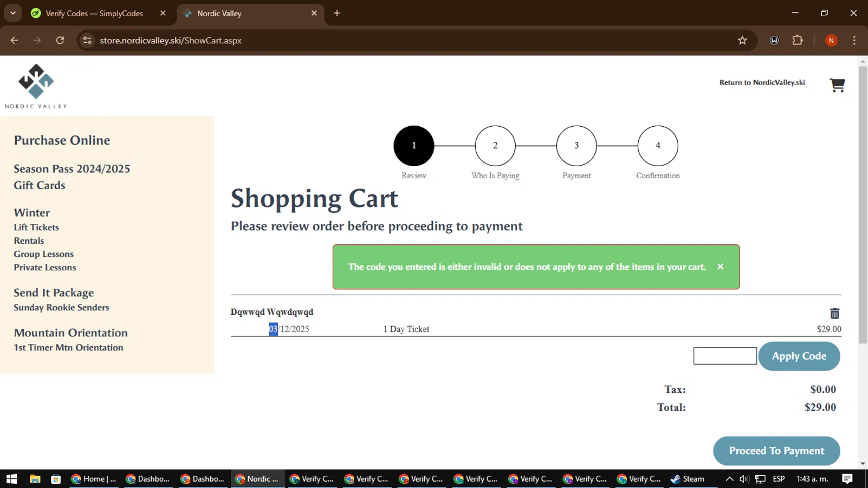Click the $0.00 tax amount
868x488 pixels.
[x=823, y=390]
